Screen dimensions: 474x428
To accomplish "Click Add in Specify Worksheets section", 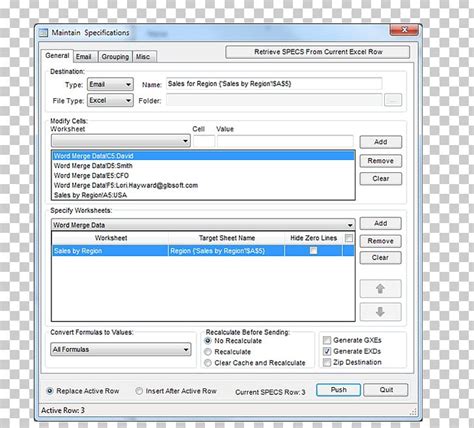I will click(x=380, y=223).
